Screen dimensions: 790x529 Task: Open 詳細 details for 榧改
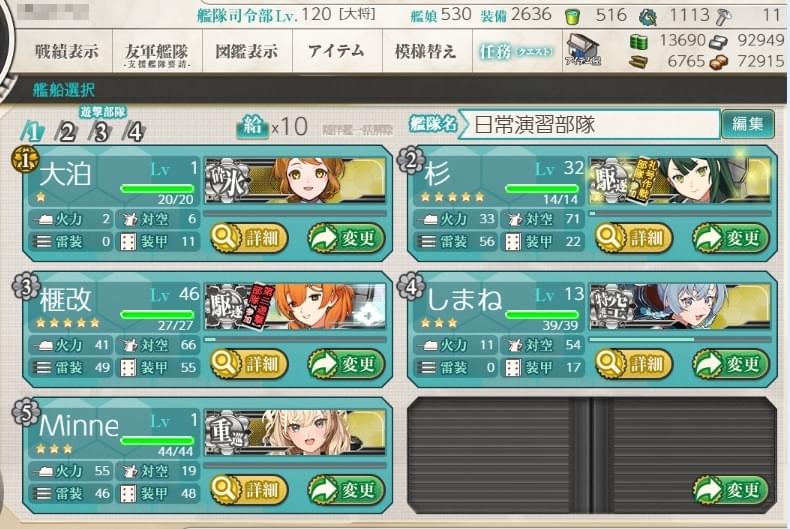(x=249, y=364)
